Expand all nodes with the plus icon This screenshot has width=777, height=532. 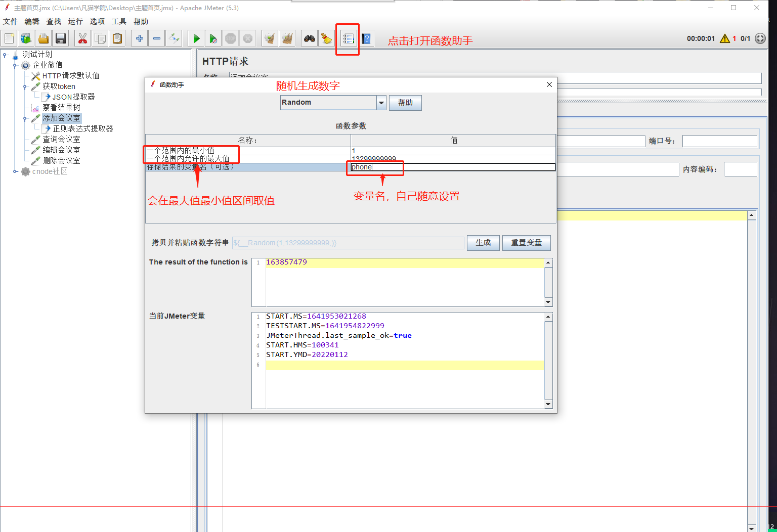140,38
